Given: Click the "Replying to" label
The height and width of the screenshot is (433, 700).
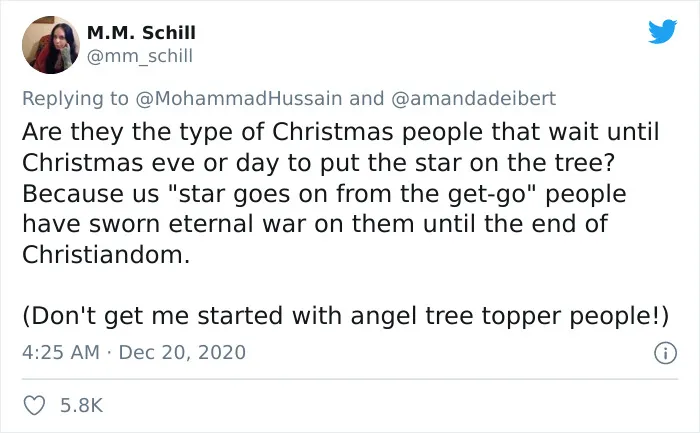Looking at the screenshot, I should tap(75, 99).
